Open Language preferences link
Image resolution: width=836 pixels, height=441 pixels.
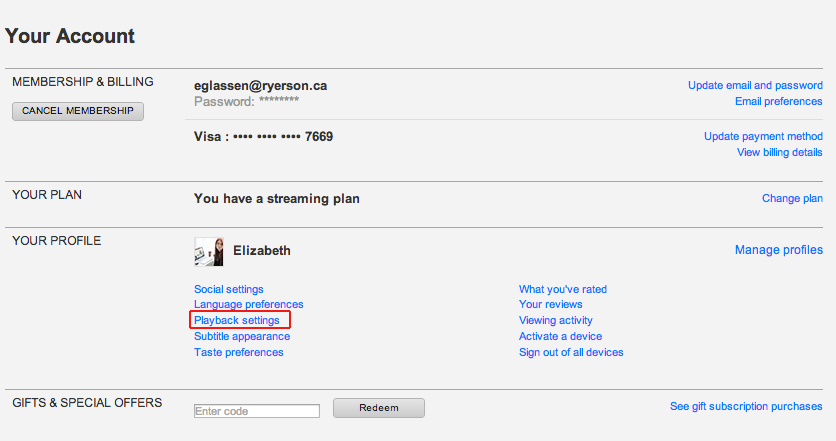coord(248,304)
